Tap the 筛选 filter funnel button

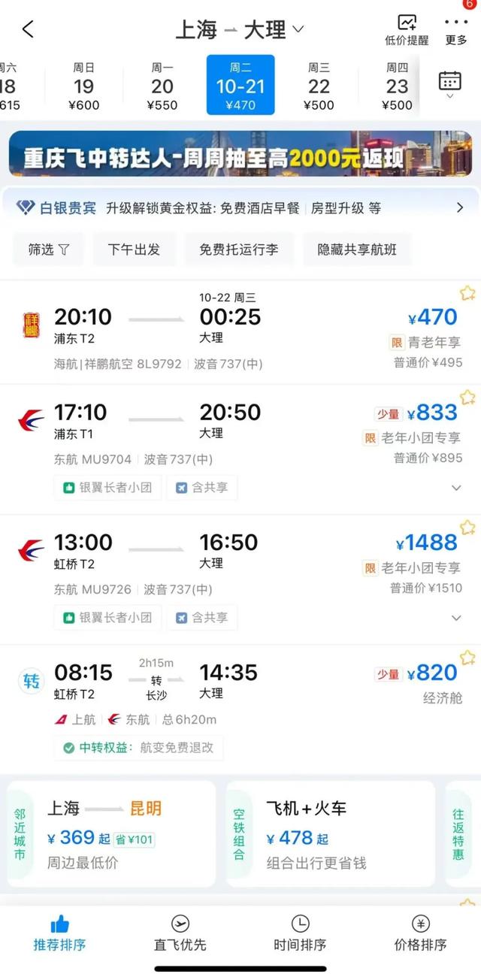[48, 250]
